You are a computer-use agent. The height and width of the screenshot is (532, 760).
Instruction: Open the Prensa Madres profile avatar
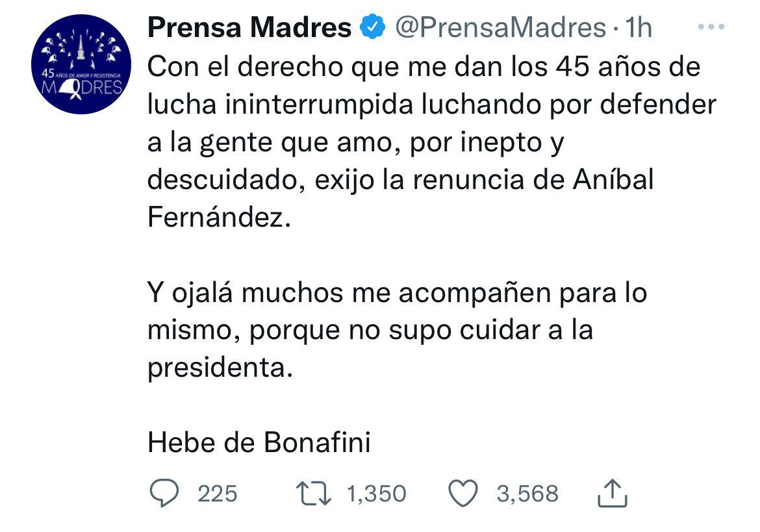[x=82, y=64]
